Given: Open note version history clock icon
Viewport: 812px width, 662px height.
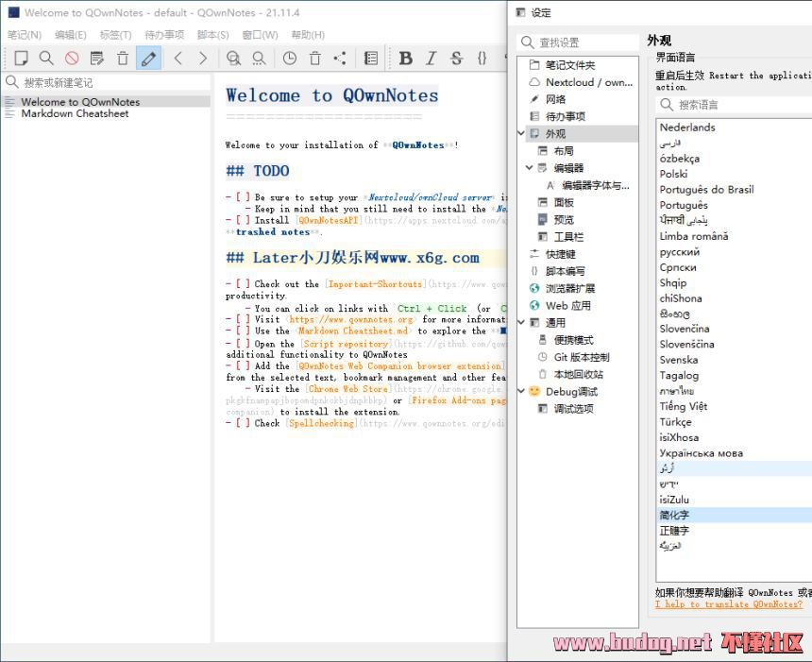Looking at the screenshot, I should [290, 59].
